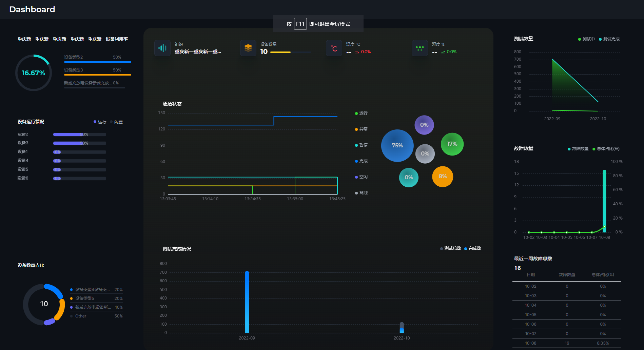Toggle 暂停 legend in 通道状态 chart
This screenshot has height=350, width=644.
pos(362,145)
